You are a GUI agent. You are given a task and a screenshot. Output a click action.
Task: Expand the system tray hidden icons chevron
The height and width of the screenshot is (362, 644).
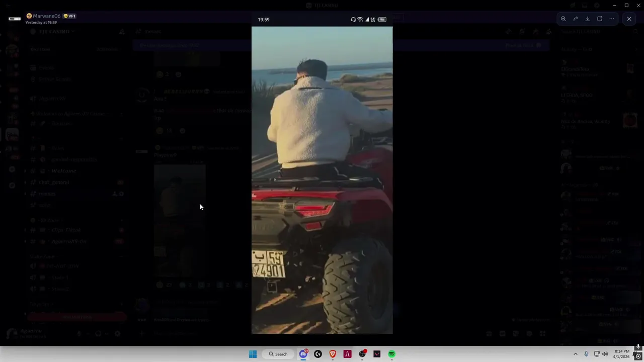576,354
